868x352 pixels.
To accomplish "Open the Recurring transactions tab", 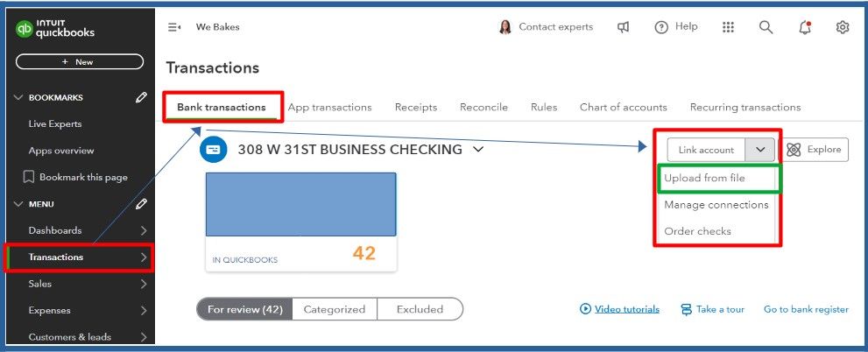I will 745,108.
